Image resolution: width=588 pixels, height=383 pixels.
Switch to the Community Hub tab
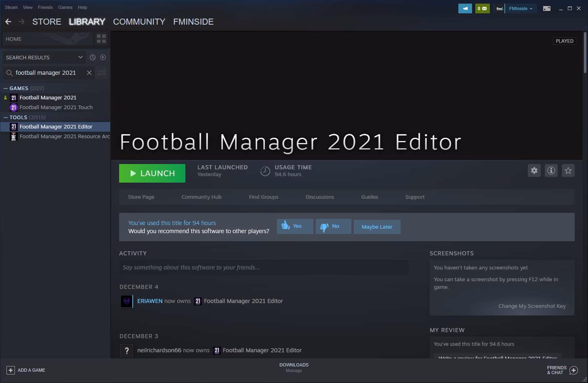201,197
